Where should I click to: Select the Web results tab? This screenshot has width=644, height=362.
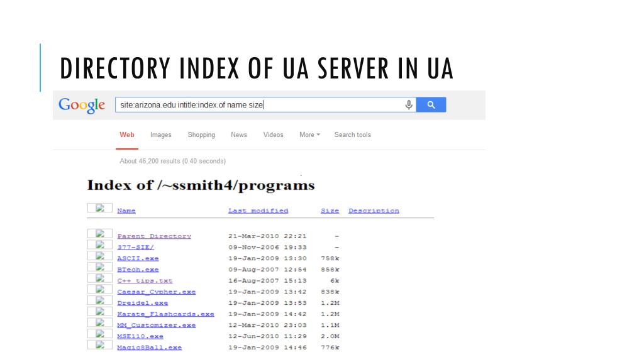127,134
